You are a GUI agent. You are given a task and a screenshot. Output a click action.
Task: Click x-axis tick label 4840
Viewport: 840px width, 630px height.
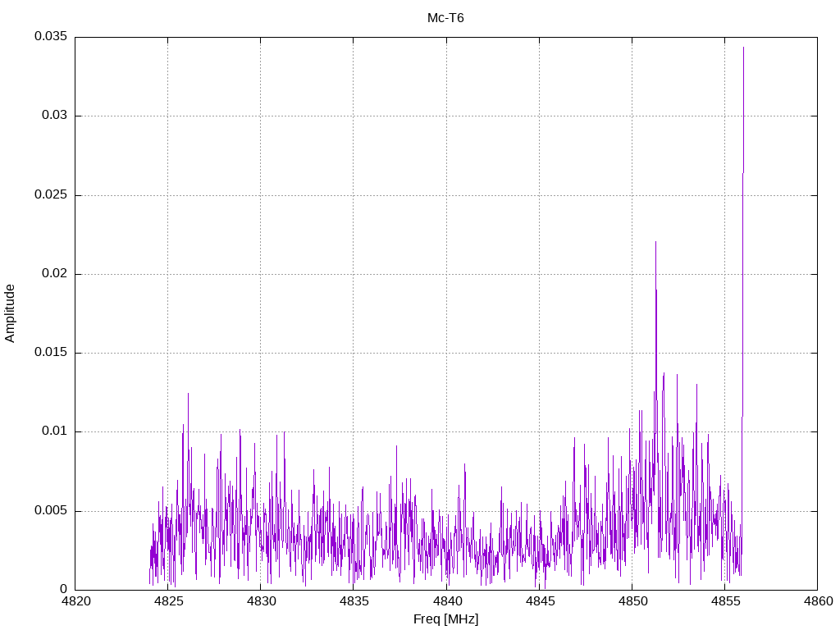(x=446, y=601)
